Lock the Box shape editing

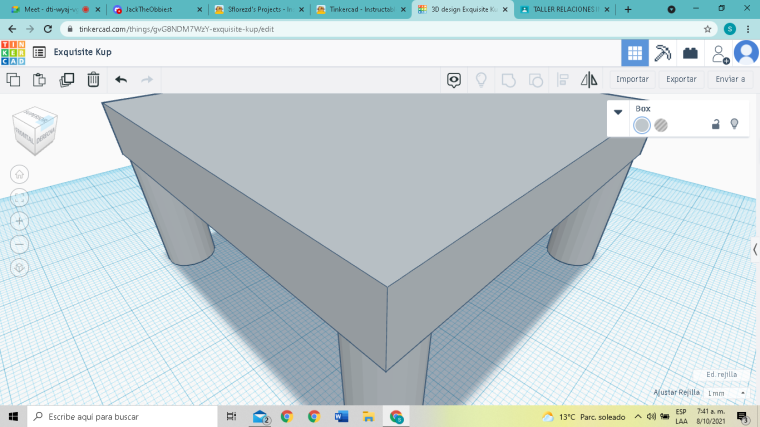pos(715,124)
